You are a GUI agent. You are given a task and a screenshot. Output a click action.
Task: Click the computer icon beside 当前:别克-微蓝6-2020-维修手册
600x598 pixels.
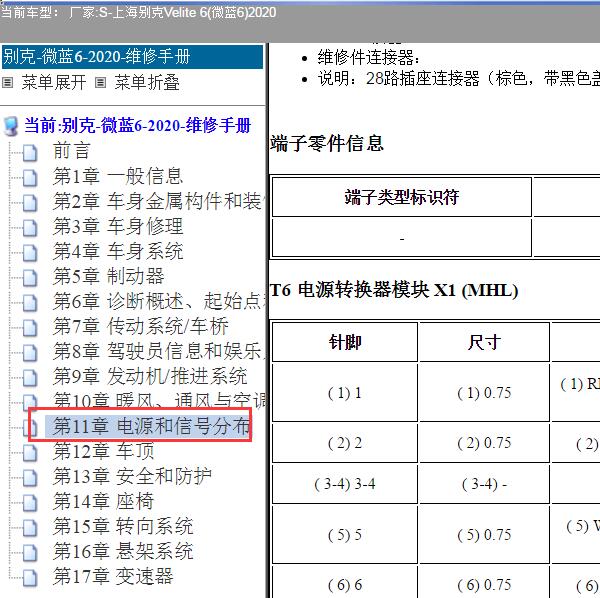(11, 127)
